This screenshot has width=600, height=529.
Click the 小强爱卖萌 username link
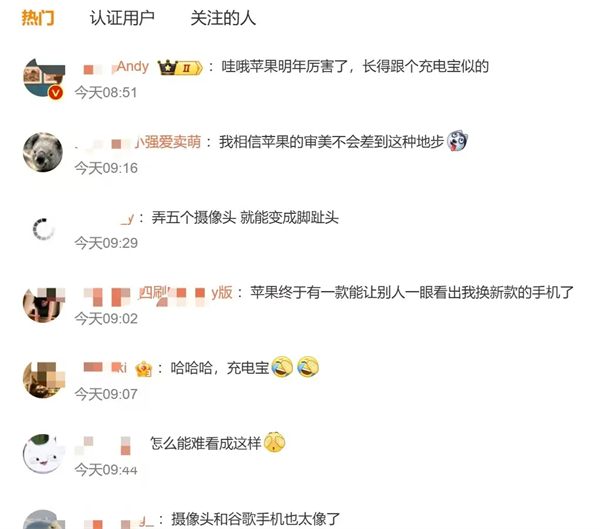[x=138, y=142]
